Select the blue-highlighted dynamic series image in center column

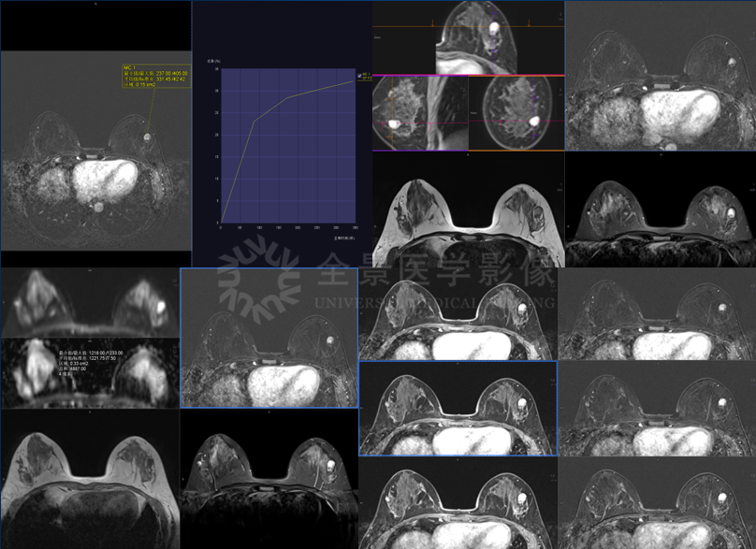(x=458, y=409)
